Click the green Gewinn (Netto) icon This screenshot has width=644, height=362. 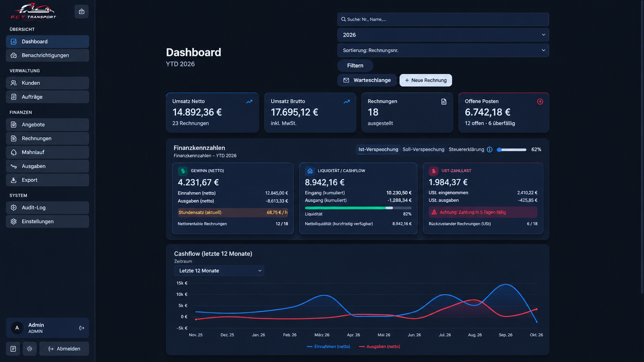(183, 171)
